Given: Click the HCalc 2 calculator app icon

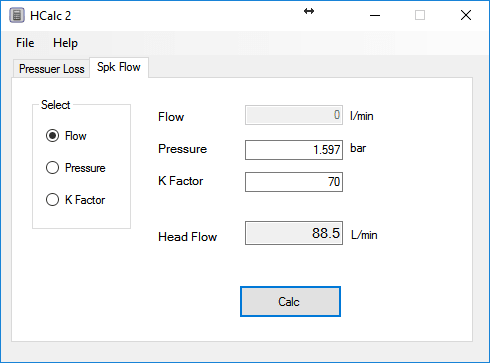Looking at the screenshot, I should (x=17, y=15).
